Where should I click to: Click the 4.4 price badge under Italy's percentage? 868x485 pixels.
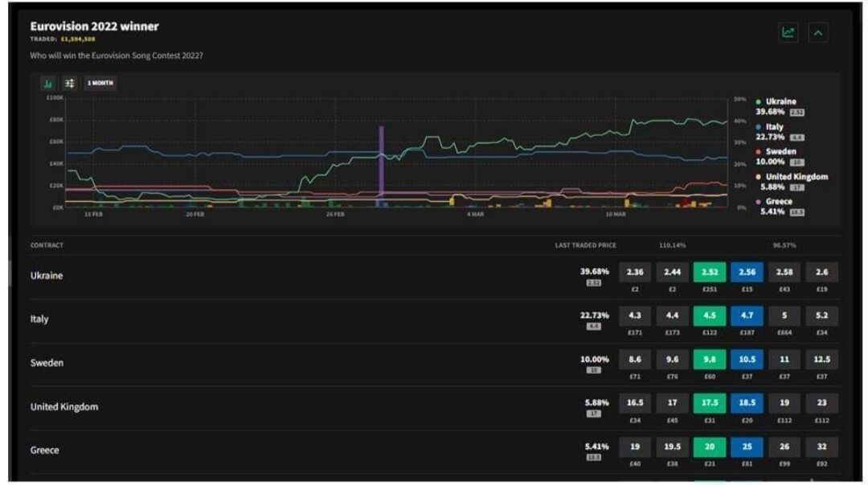(x=594, y=327)
